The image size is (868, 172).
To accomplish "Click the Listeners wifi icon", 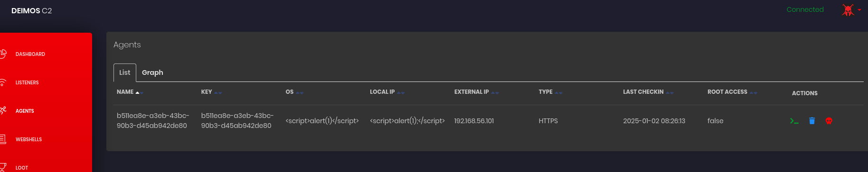I will [3, 82].
